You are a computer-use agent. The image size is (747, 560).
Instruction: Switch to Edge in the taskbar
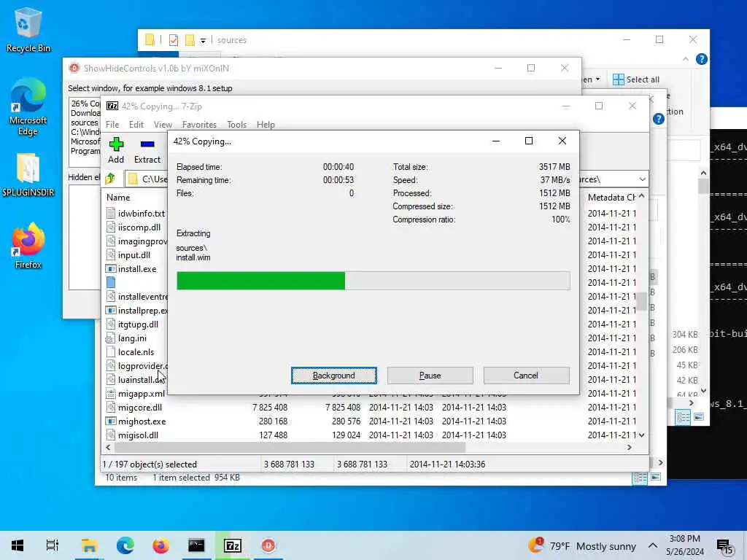125,545
